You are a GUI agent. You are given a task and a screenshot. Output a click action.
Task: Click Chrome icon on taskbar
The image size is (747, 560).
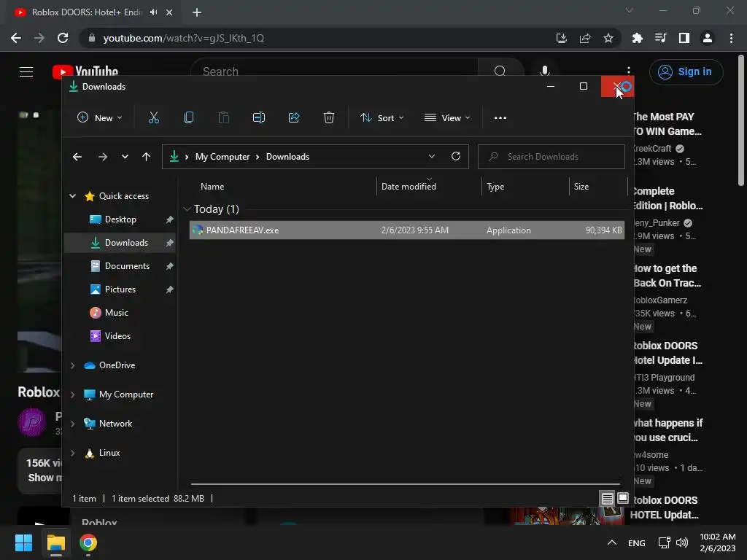click(88, 542)
